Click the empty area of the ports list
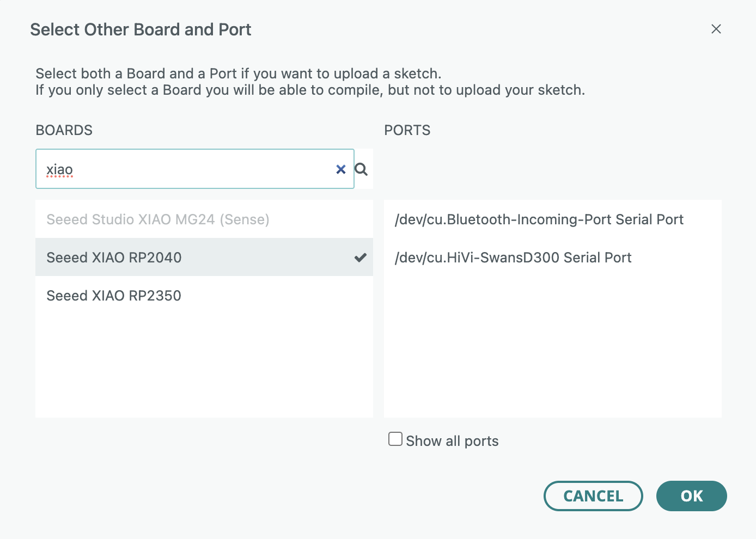Viewport: 756px width, 539px height. coord(553,348)
